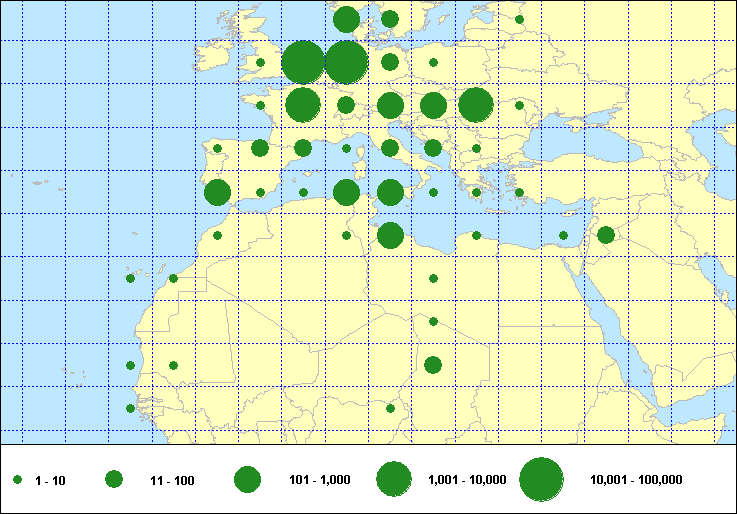Viewport: 737px width, 514px height.
Task: Click the 10,001 - 100,000 legend circle
Action: coord(541,480)
